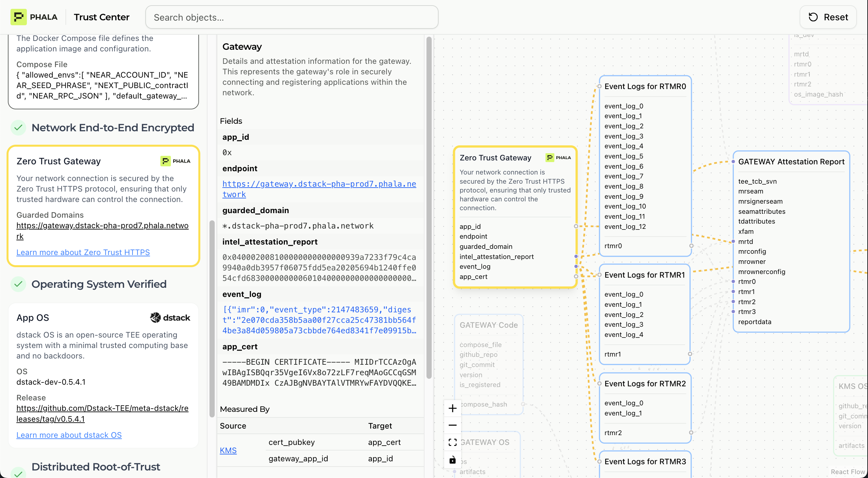
Task: Click the search objects field
Action: pyautogui.click(x=292, y=17)
